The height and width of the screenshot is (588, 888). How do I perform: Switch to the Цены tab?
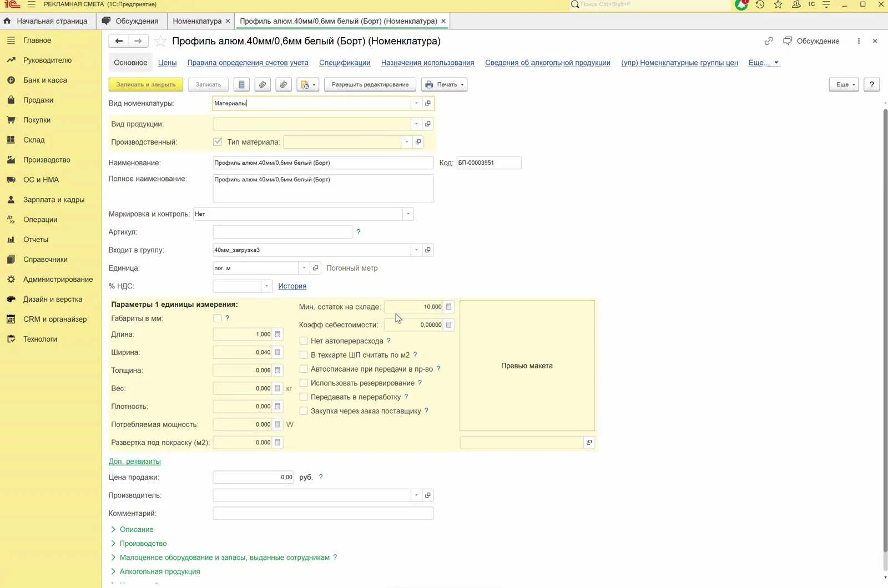coord(167,63)
